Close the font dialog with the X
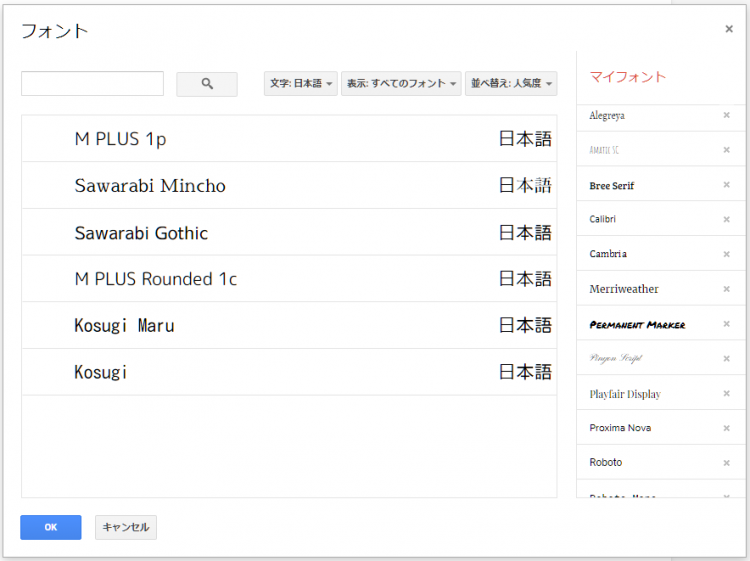This screenshot has height=561, width=750. [x=728, y=29]
